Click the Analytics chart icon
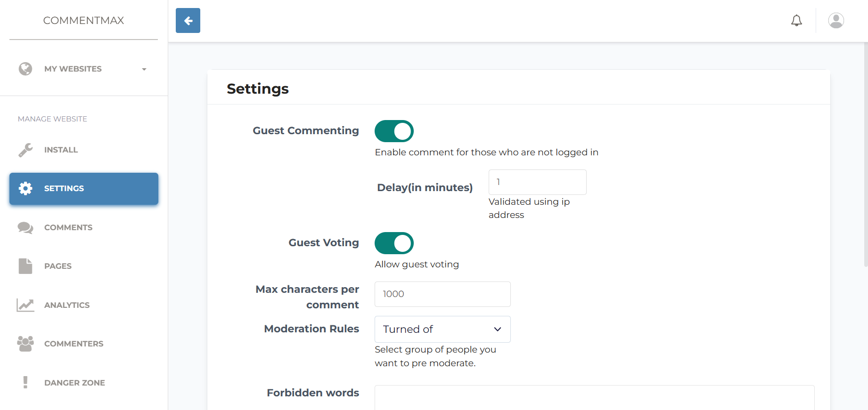868x410 pixels. point(25,305)
